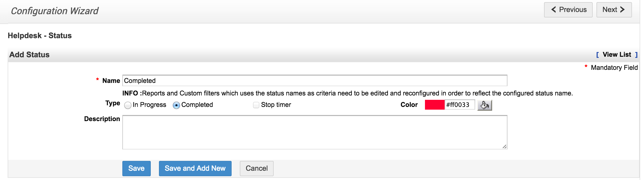The image size is (644, 180).
Task: Select the Name field containing Completed
Action: [x=314, y=80]
